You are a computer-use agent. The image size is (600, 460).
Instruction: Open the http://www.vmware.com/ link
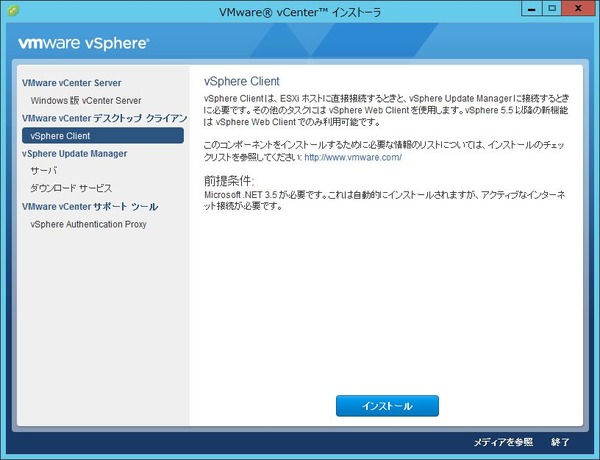tap(353, 157)
